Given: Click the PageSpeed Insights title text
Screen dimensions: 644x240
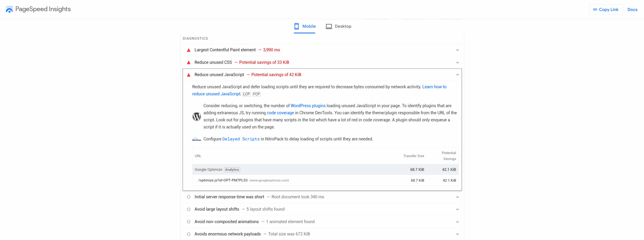Looking at the screenshot, I should (x=43, y=9).
